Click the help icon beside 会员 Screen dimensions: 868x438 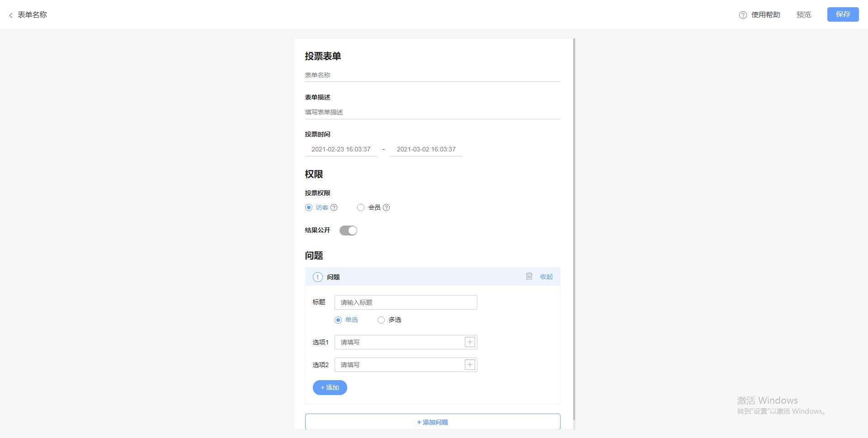tap(386, 207)
